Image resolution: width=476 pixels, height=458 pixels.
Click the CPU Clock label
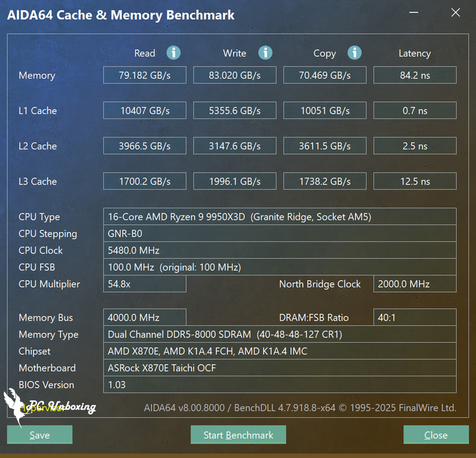click(40, 250)
